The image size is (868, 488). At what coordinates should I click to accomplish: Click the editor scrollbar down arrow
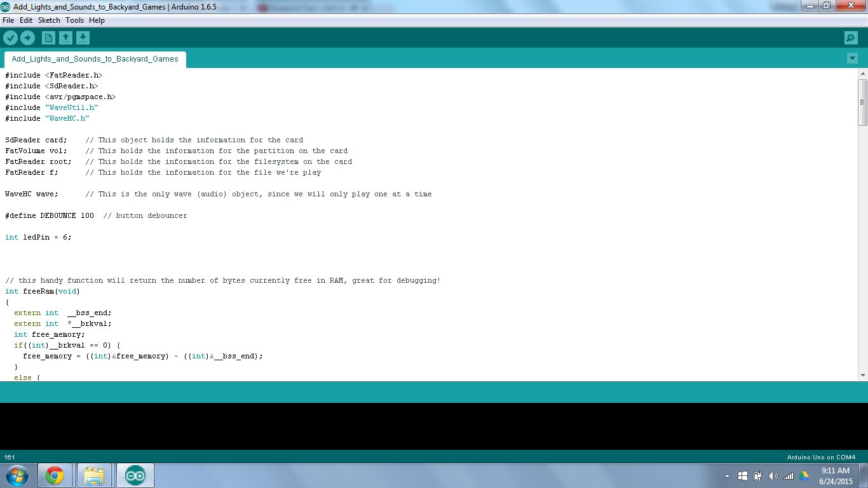click(862, 376)
